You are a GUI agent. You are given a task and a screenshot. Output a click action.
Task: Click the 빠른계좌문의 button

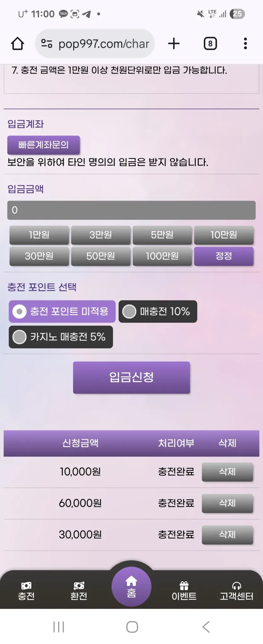[x=43, y=145]
